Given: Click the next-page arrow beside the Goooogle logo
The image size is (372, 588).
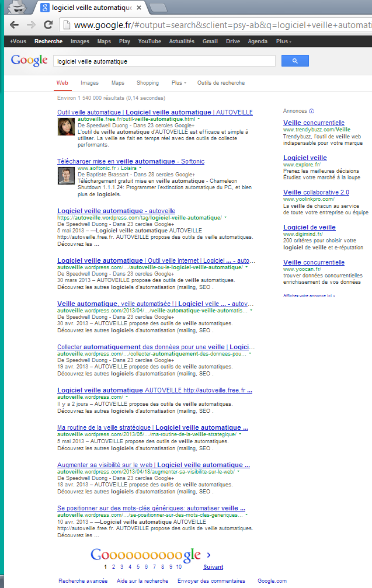Looking at the screenshot, I should 209,555.
